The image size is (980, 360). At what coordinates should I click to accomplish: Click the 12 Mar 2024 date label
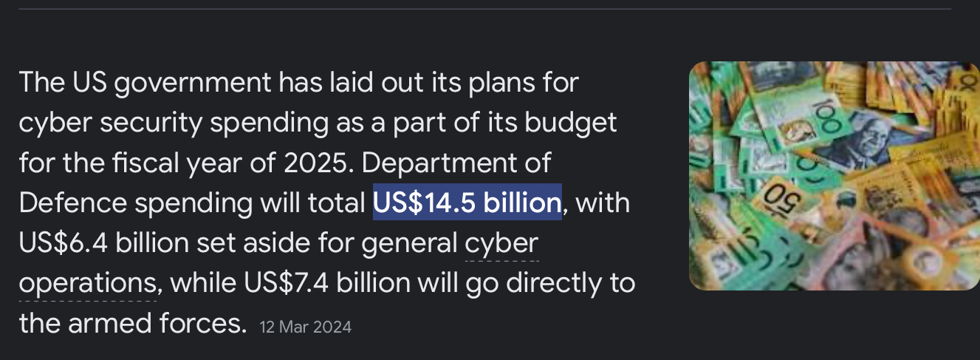coord(306,326)
